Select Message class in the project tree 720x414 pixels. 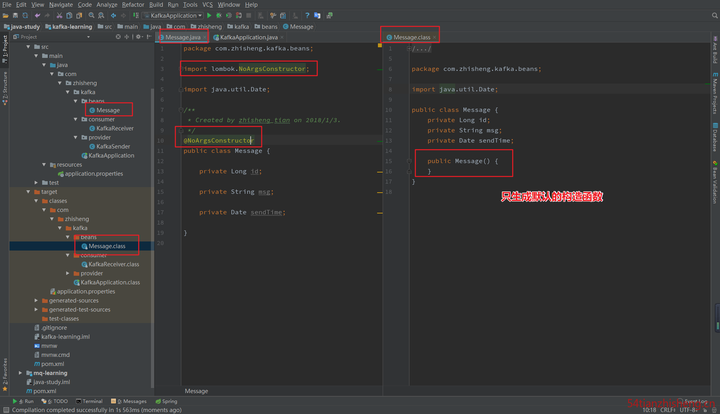pos(105,110)
